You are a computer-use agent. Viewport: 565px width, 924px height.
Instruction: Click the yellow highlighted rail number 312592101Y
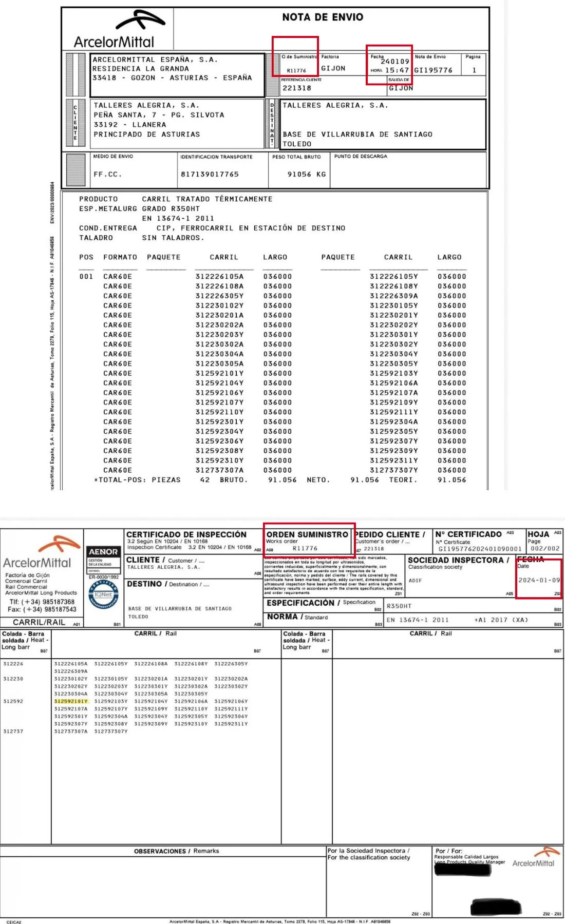coord(71,701)
